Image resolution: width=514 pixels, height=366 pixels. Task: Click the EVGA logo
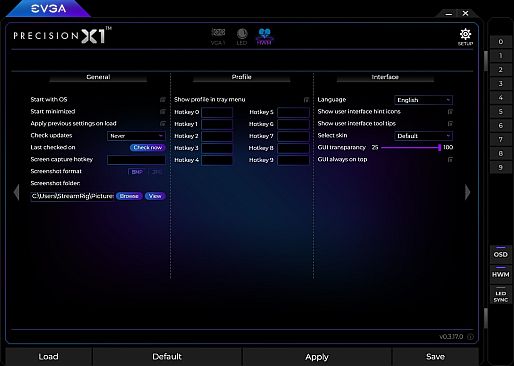[49, 9]
